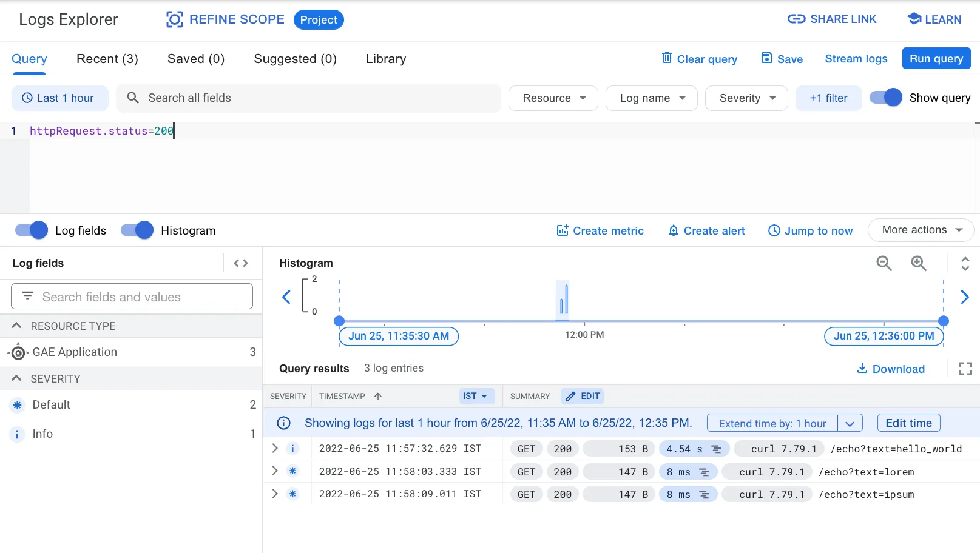Viewport: 980px width, 553px height.
Task: Click Stream logs
Action: coord(856,58)
